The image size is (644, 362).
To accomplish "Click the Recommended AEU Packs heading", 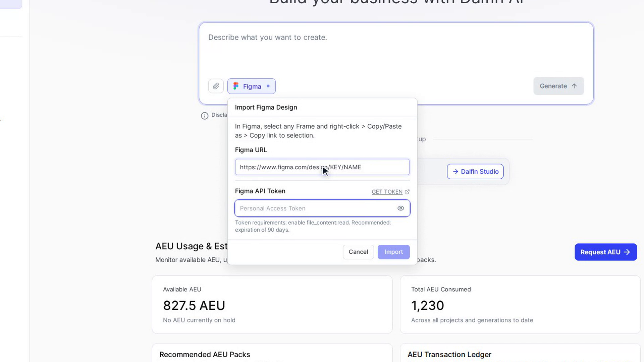I will click(x=205, y=354).
